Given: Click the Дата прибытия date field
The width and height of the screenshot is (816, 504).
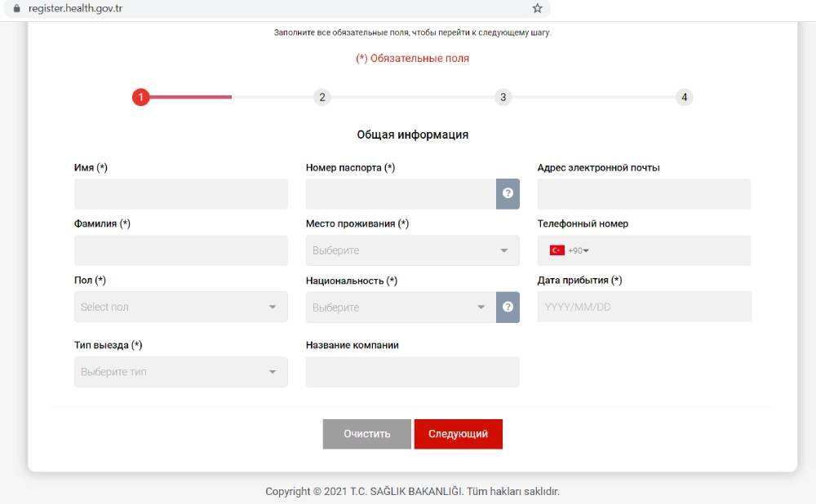Looking at the screenshot, I should click(x=644, y=307).
